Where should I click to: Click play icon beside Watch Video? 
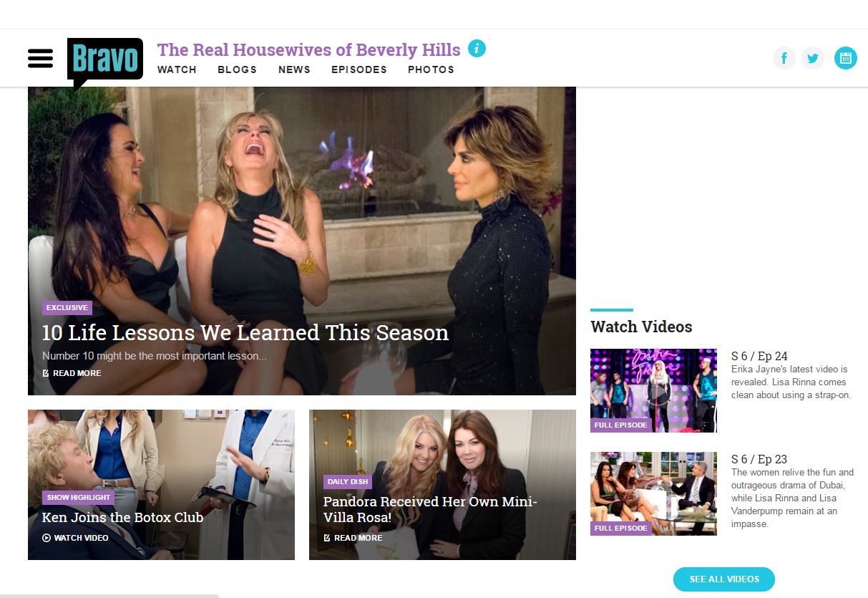click(47, 538)
